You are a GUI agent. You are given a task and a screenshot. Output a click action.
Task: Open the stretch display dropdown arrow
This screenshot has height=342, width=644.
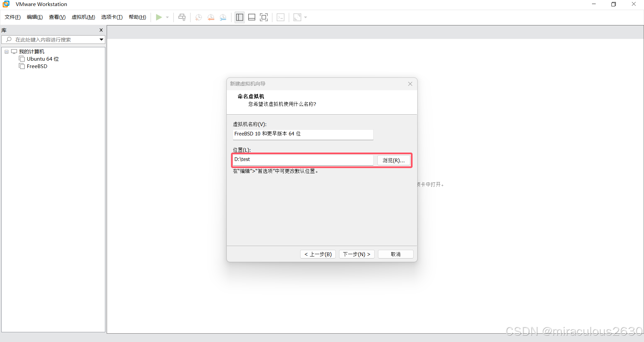(306, 17)
